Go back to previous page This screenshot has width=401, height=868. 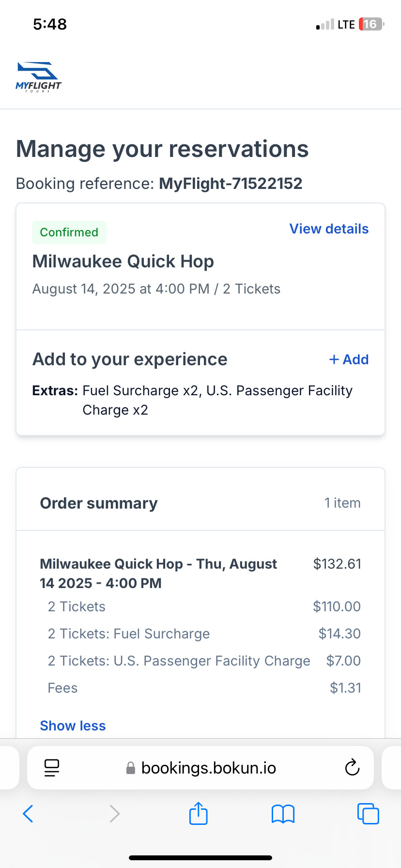[28, 814]
